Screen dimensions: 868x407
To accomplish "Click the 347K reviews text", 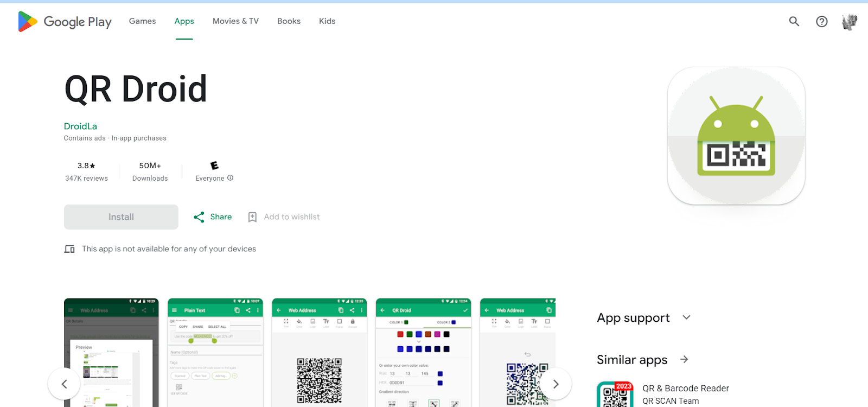I will point(86,179).
